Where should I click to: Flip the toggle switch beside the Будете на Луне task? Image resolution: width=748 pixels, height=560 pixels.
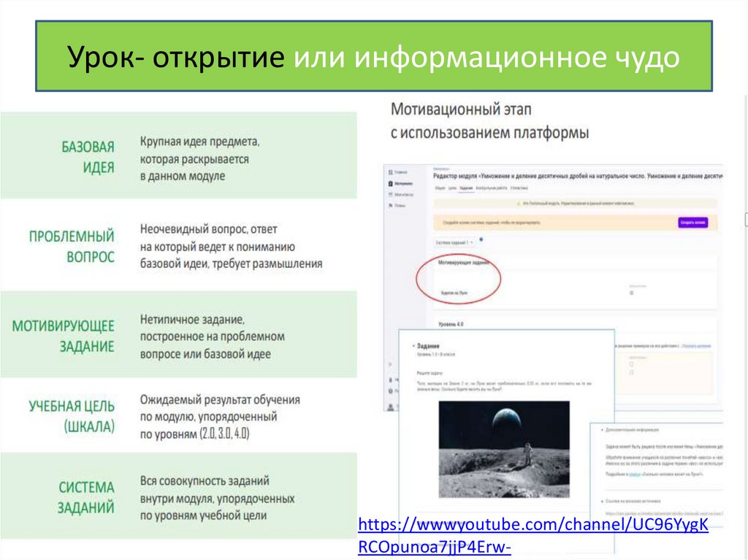point(631,292)
